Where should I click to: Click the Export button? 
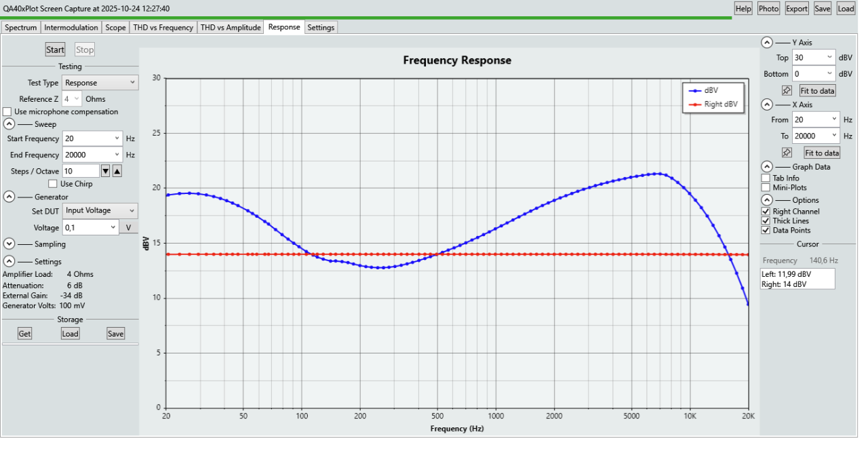(x=796, y=9)
